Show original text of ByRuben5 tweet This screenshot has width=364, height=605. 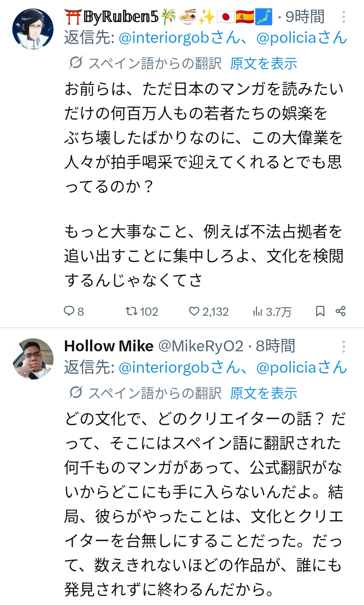point(264,63)
